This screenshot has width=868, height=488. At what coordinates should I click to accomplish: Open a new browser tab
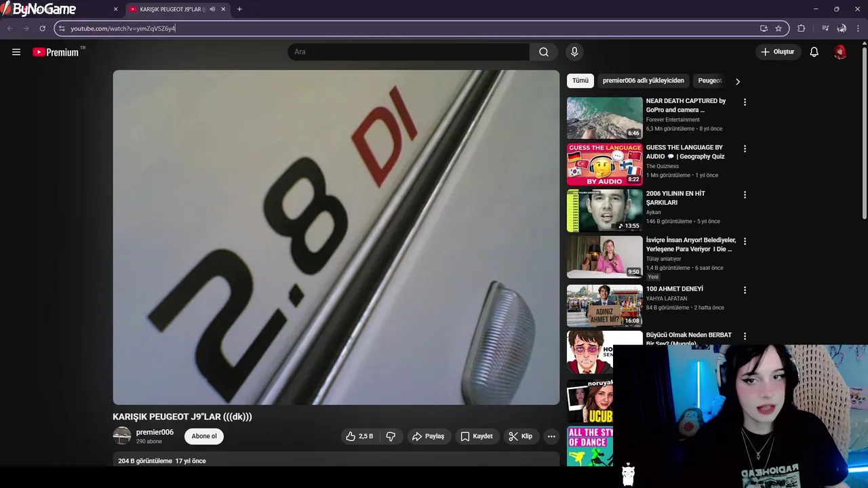(239, 9)
